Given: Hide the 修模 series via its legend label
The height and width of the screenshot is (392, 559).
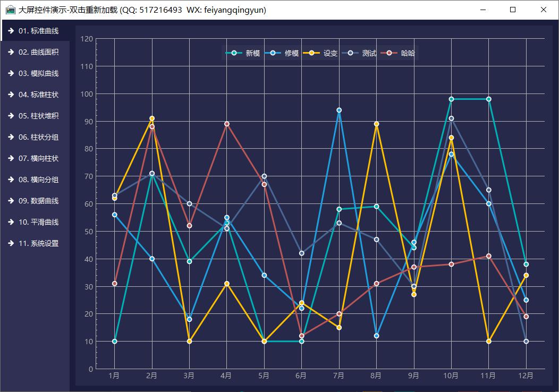Looking at the screenshot, I should pos(292,53).
